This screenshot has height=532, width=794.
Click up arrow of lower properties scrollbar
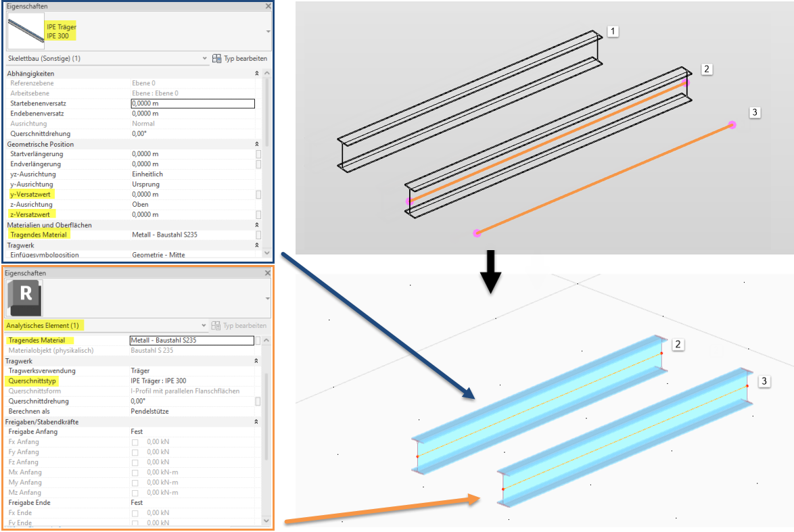point(266,340)
